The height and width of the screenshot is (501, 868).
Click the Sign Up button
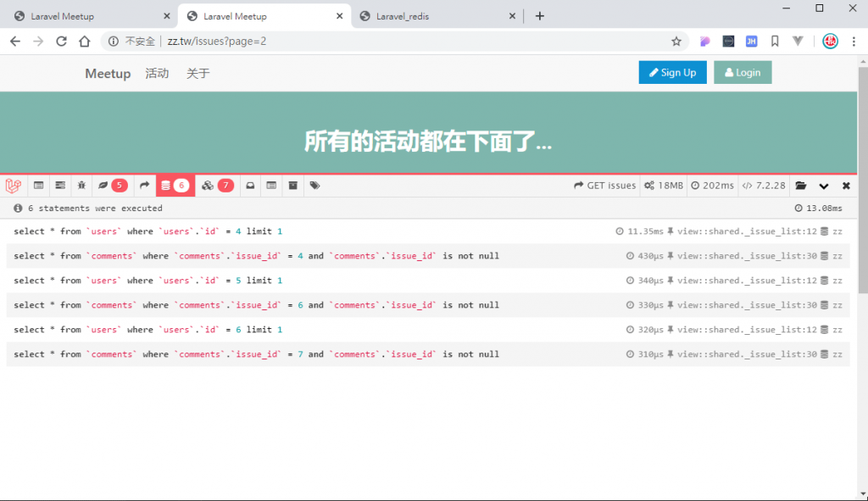pyautogui.click(x=672, y=73)
